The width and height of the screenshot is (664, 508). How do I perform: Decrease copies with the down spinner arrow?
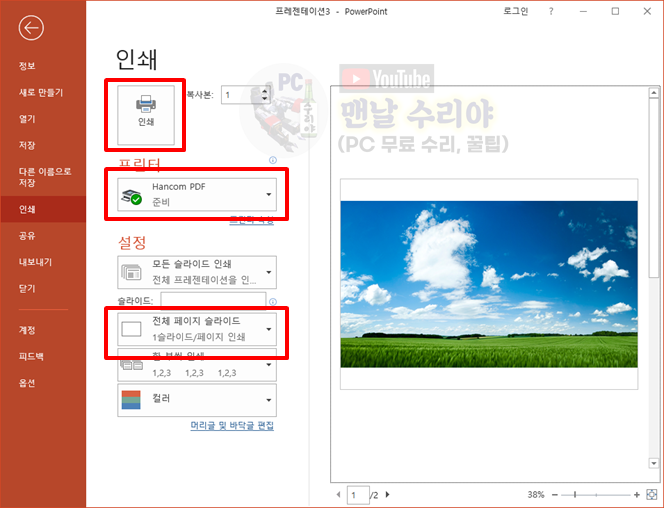tap(265, 99)
